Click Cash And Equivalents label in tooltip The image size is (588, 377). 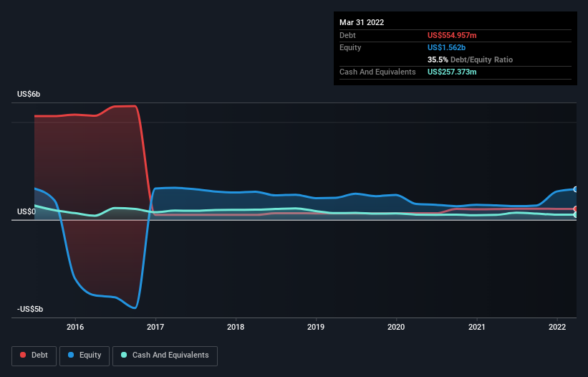[x=377, y=72]
